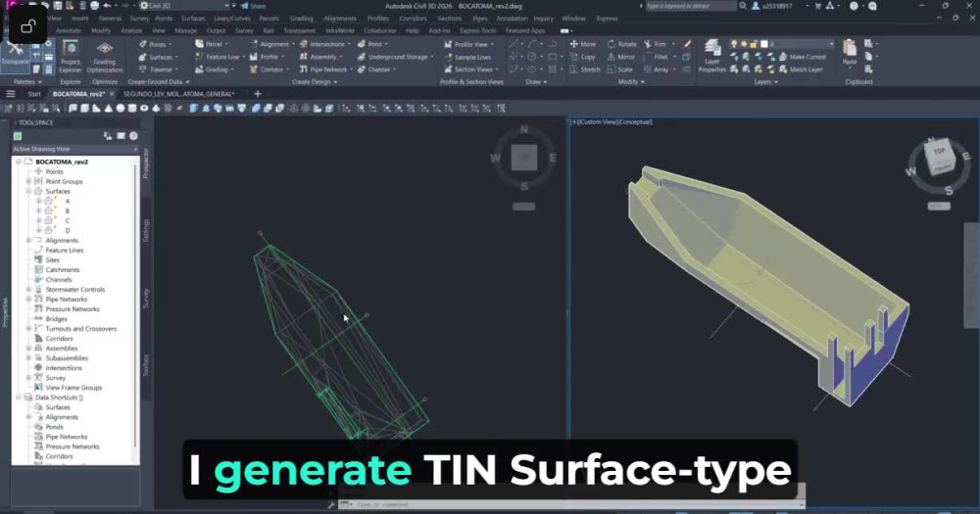Select the Scale tool
This screenshot has height=514, width=980.
[620, 70]
